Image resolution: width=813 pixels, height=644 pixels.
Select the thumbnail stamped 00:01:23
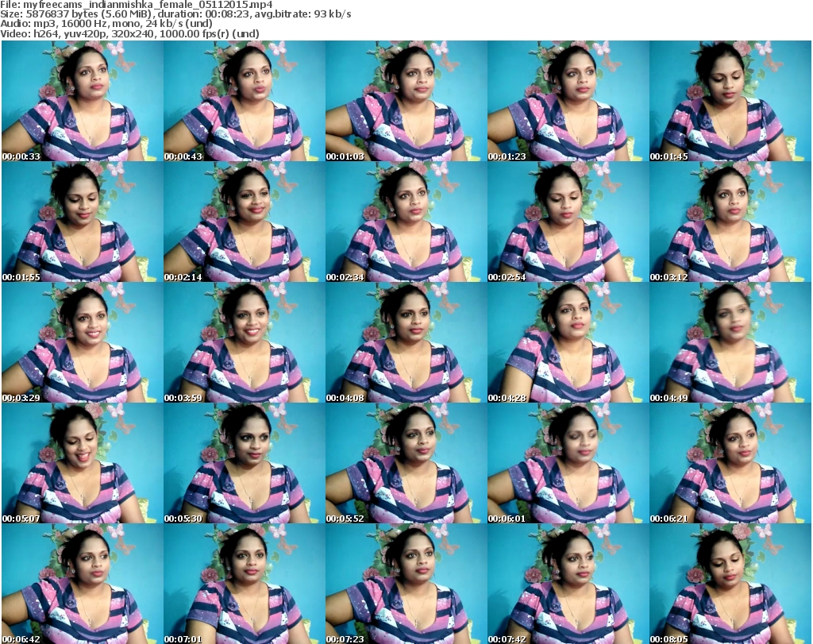point(568,101)
